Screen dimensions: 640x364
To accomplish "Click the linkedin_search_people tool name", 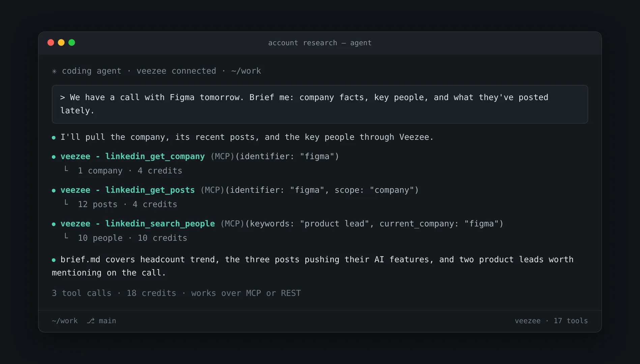I will click(x=160, y=224).
